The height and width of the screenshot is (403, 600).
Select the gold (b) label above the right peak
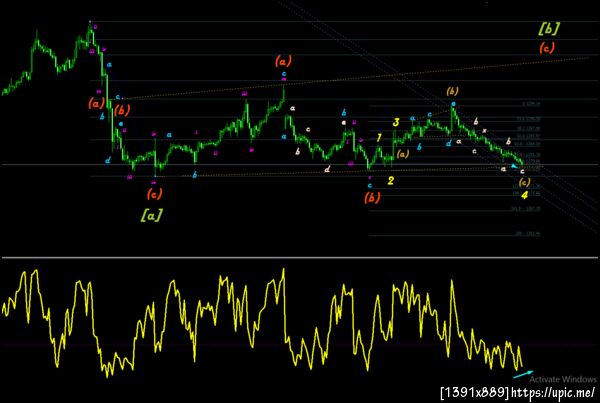click(x=452, y=91)
